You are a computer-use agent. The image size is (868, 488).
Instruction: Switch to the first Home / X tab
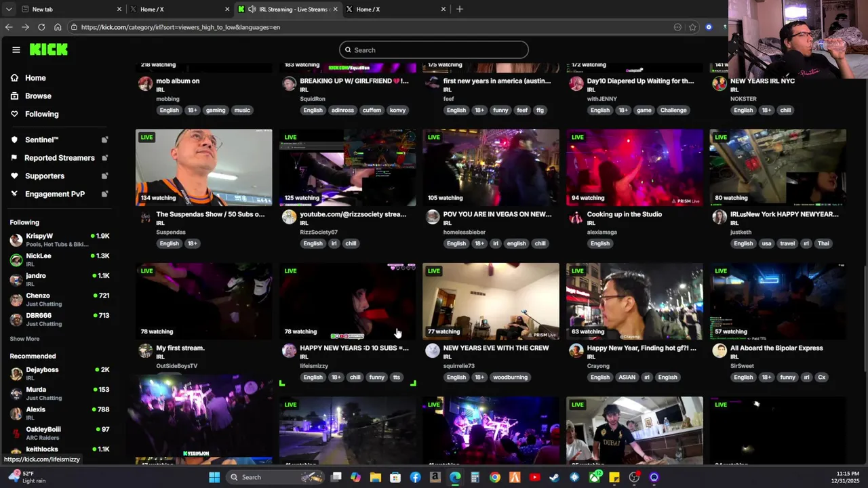click(x=180, y=9)
